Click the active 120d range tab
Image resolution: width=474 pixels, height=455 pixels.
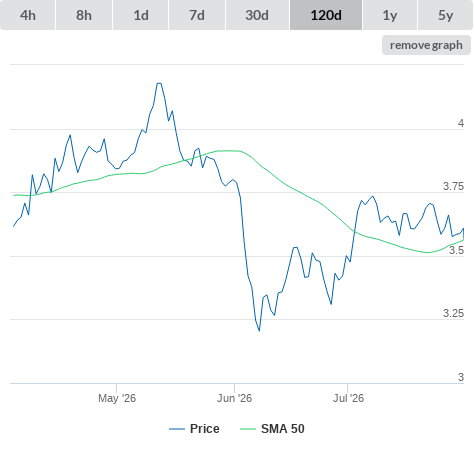[326, 15]
